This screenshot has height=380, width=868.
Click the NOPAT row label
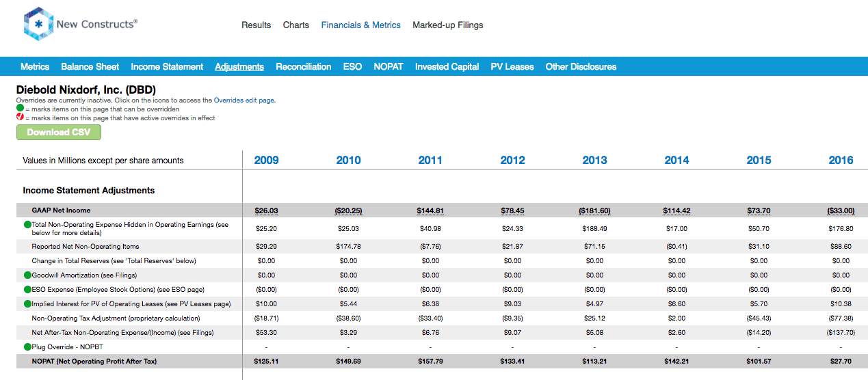click(94, 362)
